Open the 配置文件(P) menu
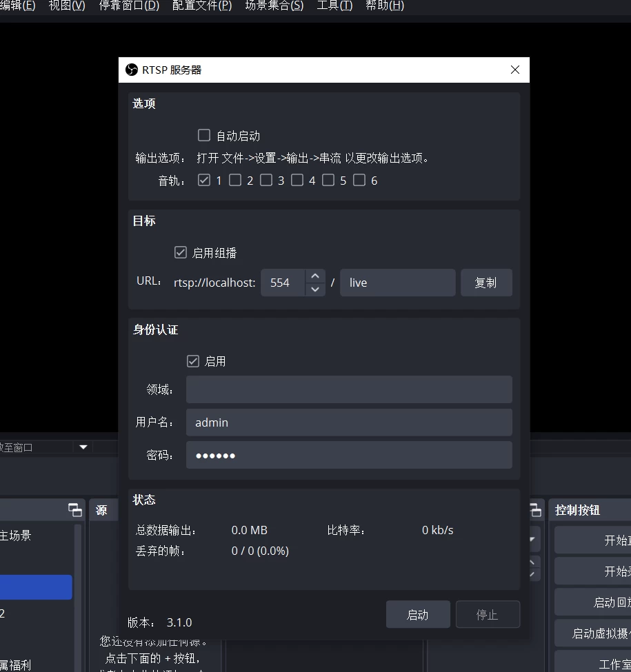Screen dimensions: 631x672 click(202, 6)
